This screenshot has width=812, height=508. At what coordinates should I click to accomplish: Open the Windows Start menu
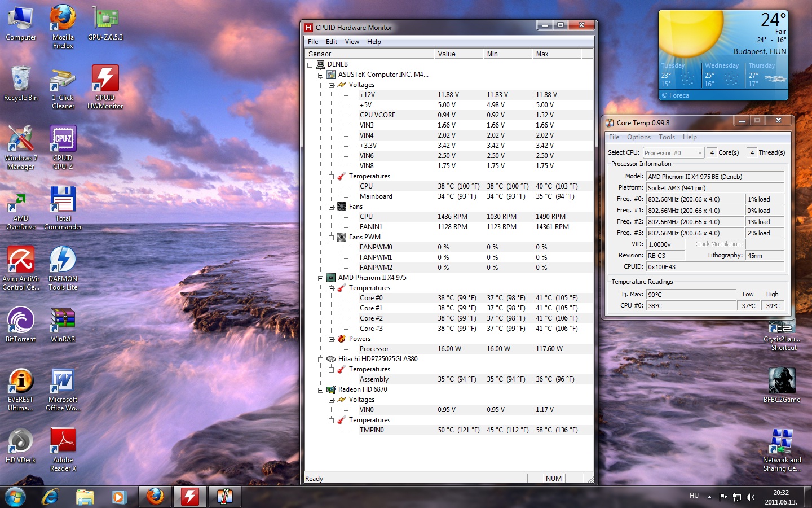15,497
